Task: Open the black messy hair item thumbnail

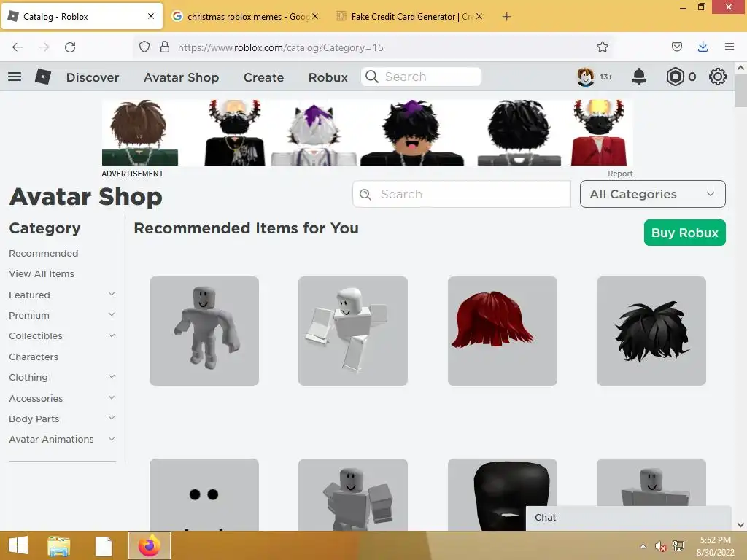Action: [651, 331]
